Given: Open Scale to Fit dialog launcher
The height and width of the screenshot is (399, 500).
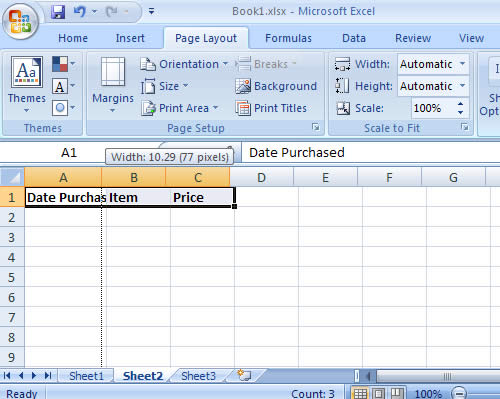Looking at the screenshot, I should click(464, 127).
